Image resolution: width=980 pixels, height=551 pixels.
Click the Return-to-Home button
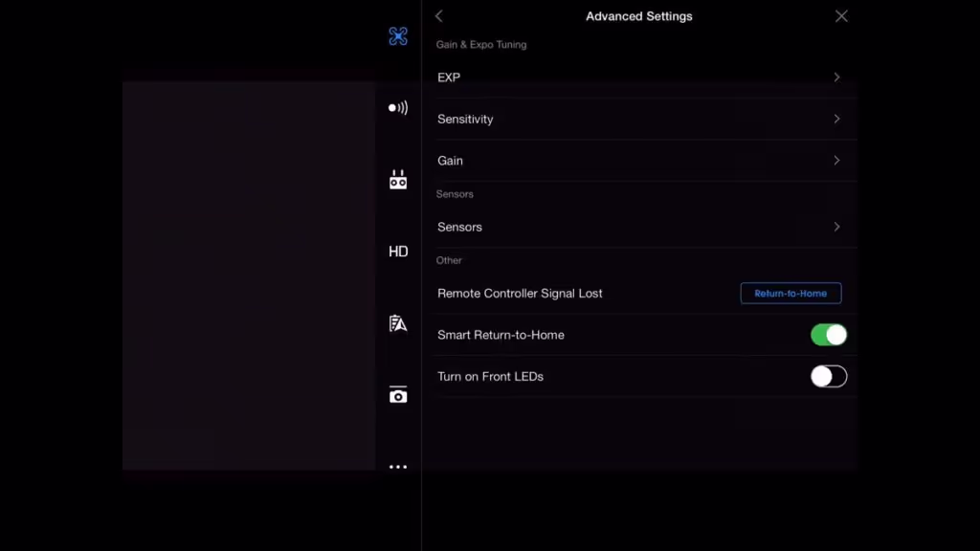tap(791, 293)
